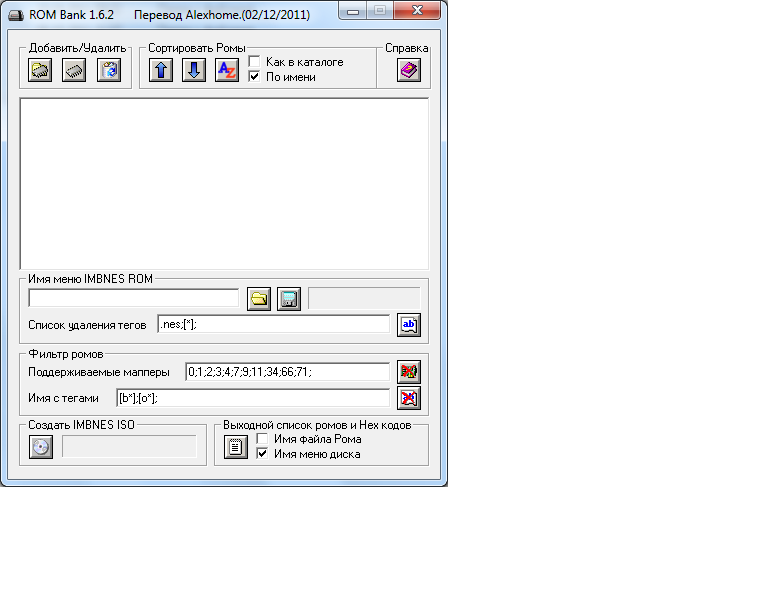This screenshot has width=768, height=614.
Task: Enable 'Как в каталоге' checkbox
Action: (x=254, y=62)
